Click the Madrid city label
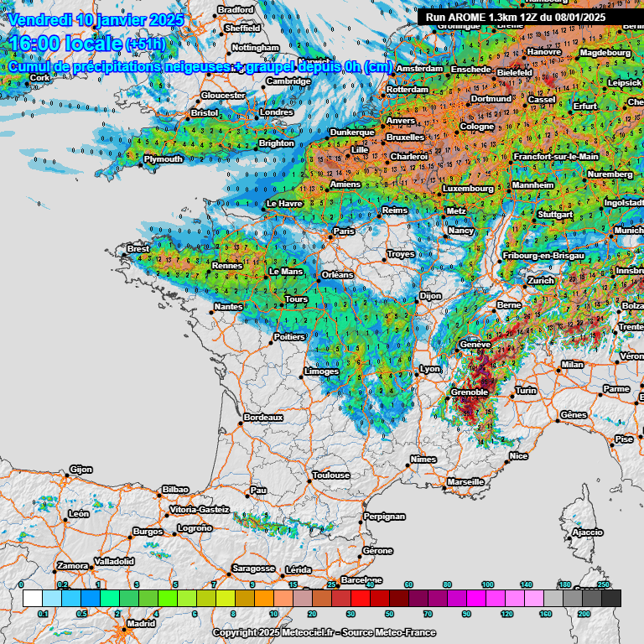The width and height of the screenshot is (644, 644). coord(141,624)
